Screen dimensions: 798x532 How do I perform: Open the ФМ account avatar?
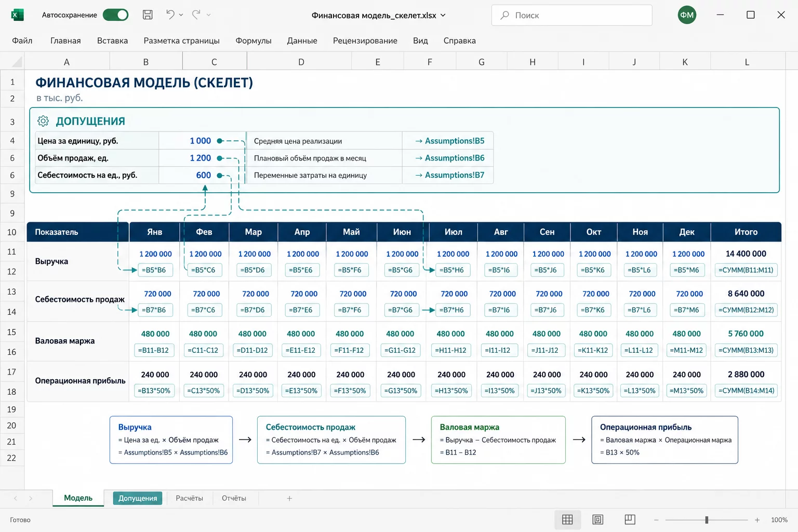(687, 15)
